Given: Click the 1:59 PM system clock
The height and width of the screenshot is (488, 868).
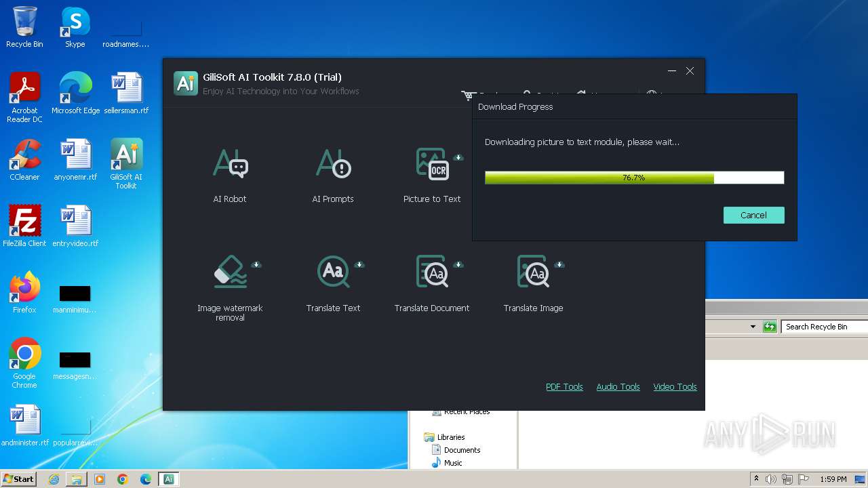Looking at the screenshot, I should (833, 479).
